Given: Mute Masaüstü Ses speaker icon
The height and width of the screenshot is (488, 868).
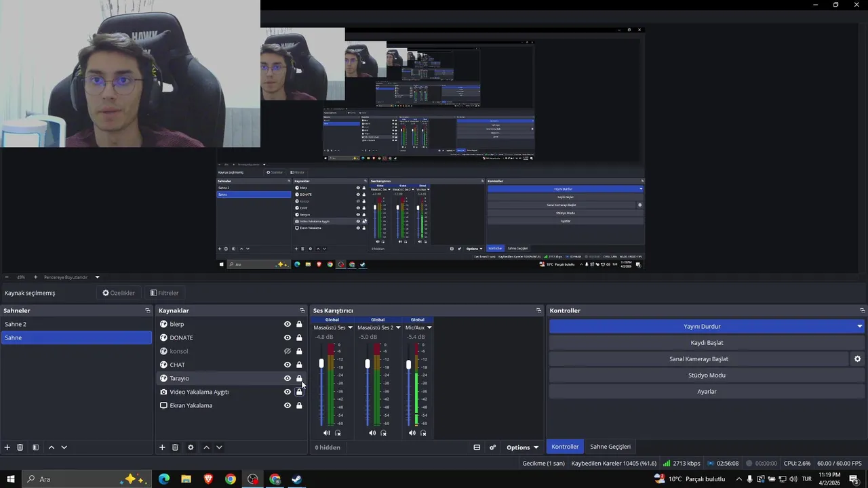Looking at the screenshot, I should pyautogui.click(x=327, y=432).
